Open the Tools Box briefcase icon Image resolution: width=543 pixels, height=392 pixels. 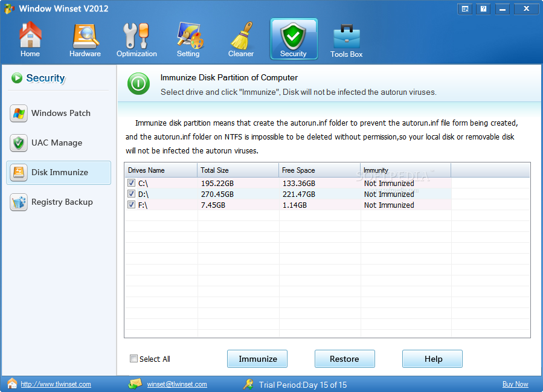(x=347, y=36)
